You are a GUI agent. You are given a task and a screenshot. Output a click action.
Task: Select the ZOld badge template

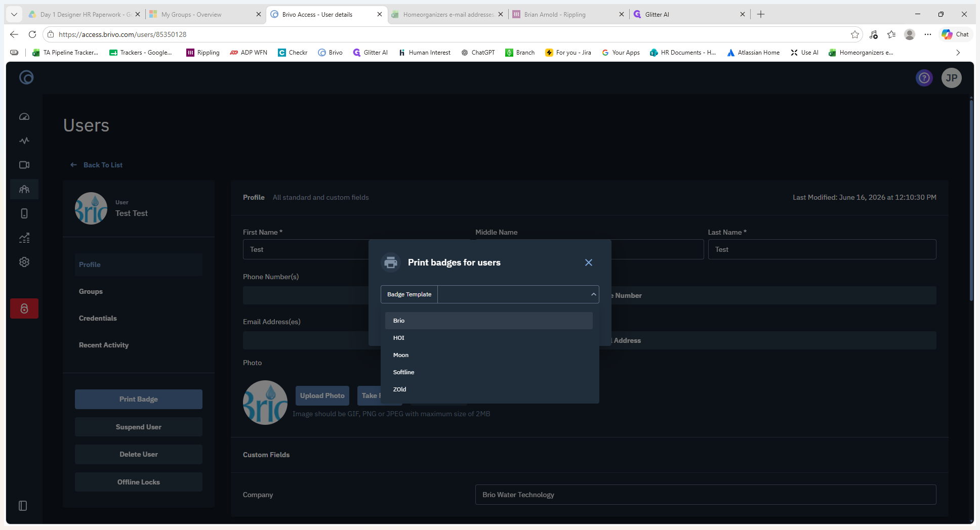[x=489, y=389]
